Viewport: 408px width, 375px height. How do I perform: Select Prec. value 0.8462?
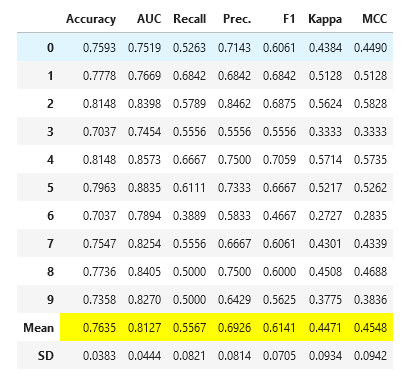234,104
